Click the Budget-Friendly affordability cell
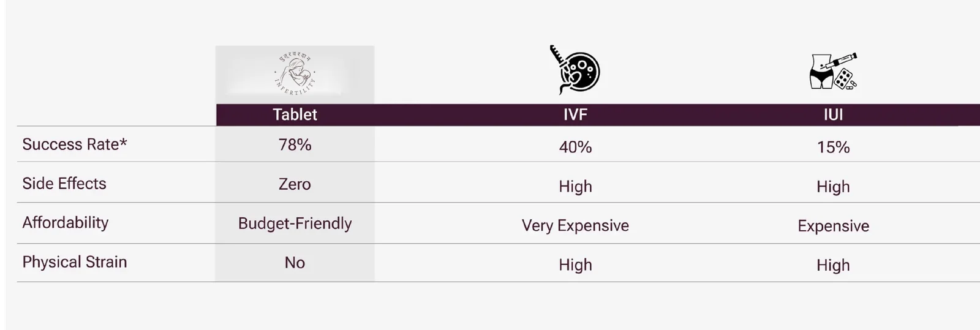This screenshot has height=330, width=980. pos(295,223)
